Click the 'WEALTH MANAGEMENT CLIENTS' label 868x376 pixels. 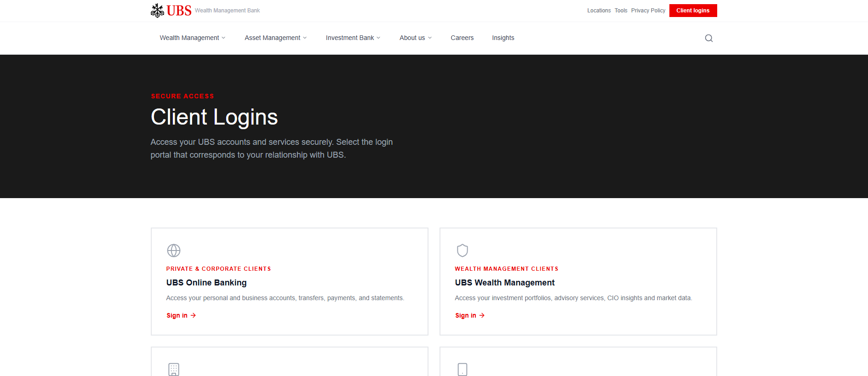[507, 269]
